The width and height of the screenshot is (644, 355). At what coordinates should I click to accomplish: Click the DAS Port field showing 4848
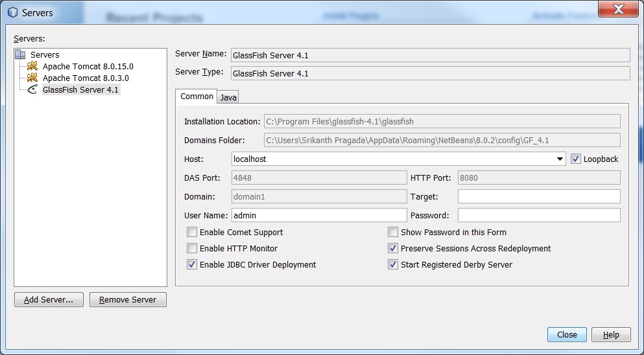pos(319,177)
